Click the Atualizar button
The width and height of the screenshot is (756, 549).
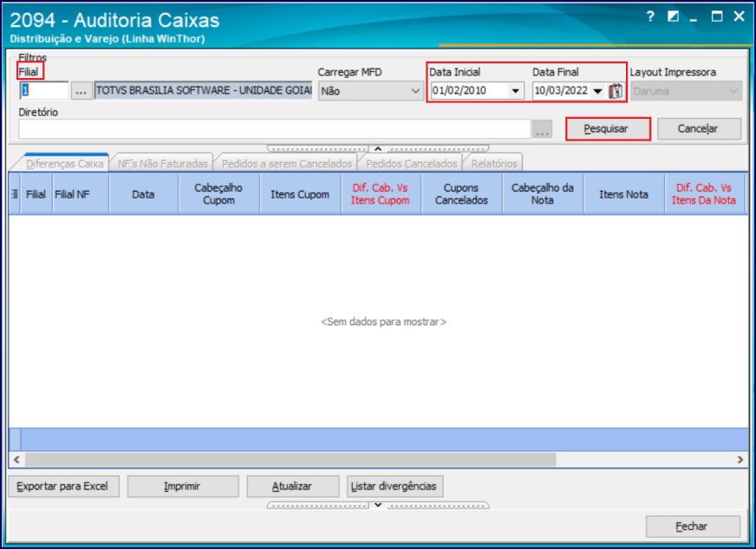coord(293,487)
